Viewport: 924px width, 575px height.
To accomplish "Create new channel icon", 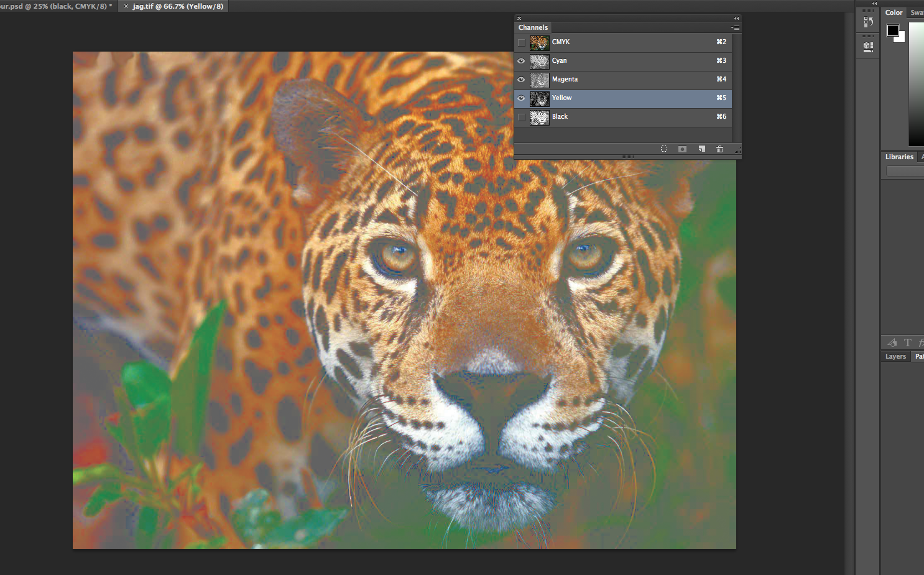I will [x=701, y=149].
